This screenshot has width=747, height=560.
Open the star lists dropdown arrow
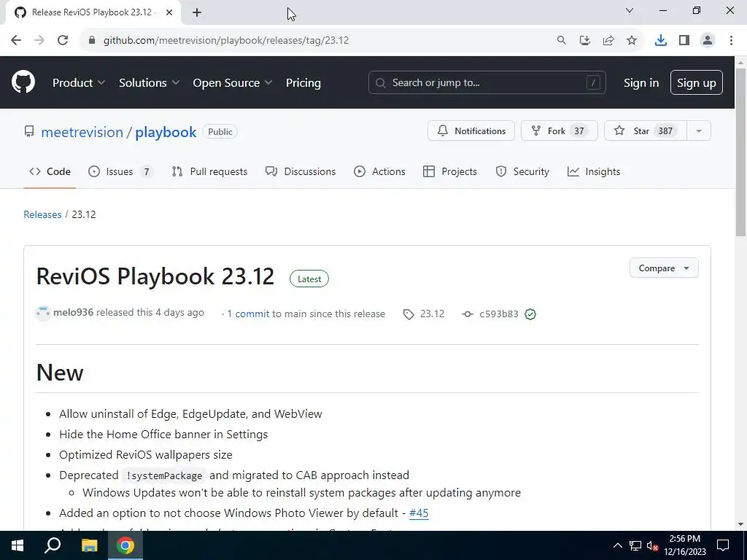click(x=699, y=131)
